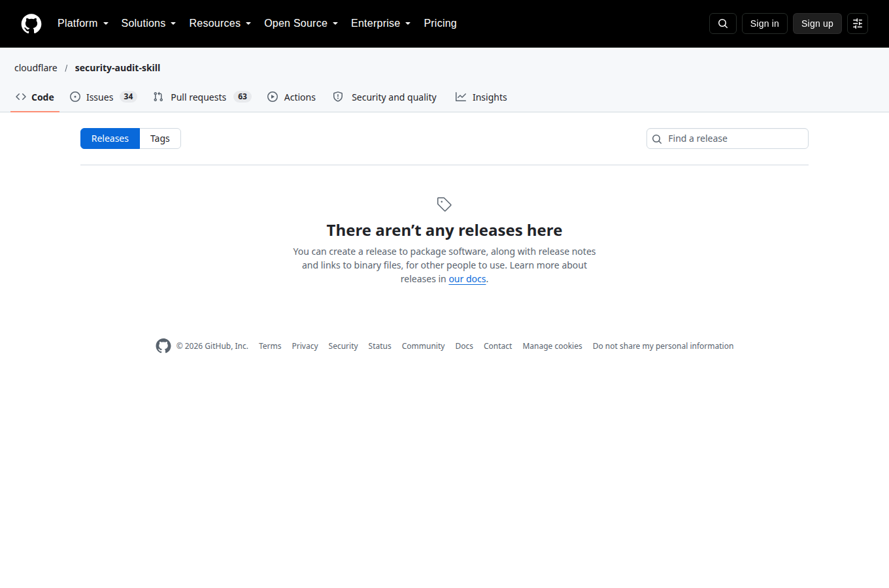Switch to the Actions tab
889x588 pixels.
[292, 97]
